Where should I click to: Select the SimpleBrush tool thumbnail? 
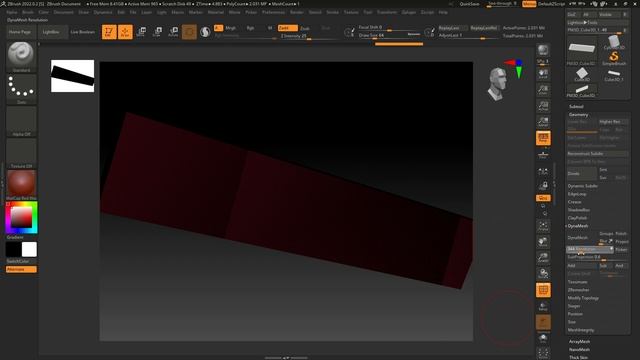pos(613,58)
